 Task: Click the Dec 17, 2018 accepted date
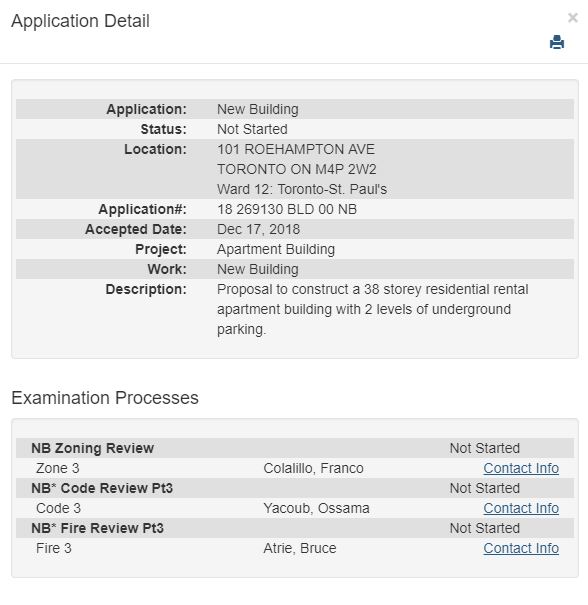pos(259,229)
